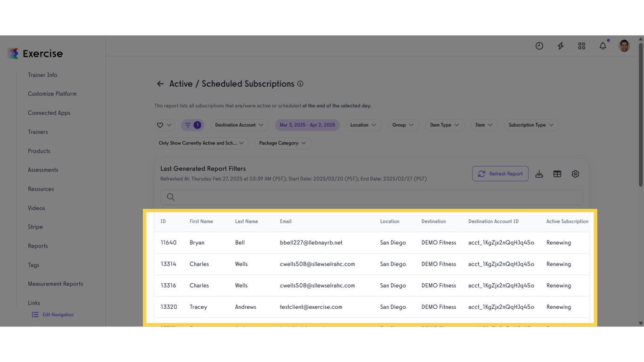This screenshot has width=644, height=362.
Task: Open Trainers in sidebar
Action: (38, 132)
